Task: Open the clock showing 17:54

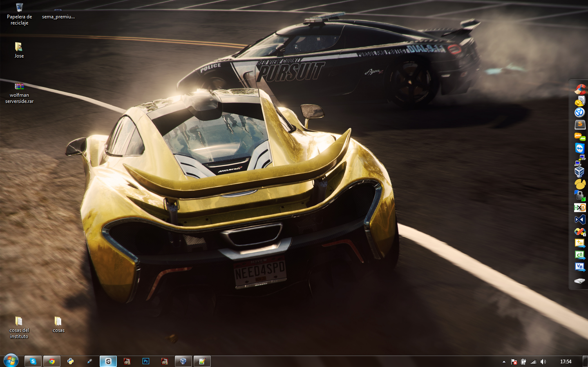Action: 566,362
